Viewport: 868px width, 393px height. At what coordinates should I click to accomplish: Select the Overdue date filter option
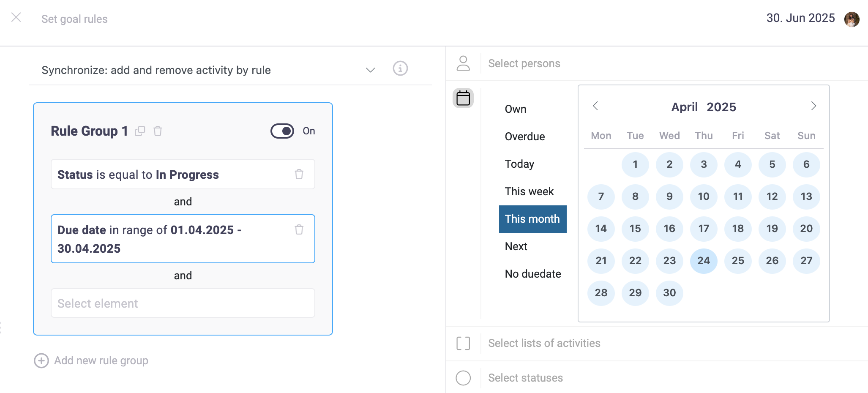(x=525, y=136)
